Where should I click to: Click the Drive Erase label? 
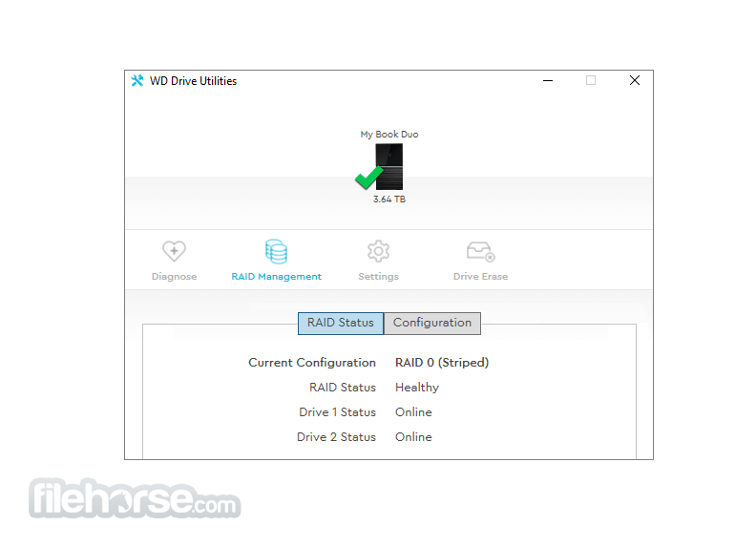tap(481, 277)
